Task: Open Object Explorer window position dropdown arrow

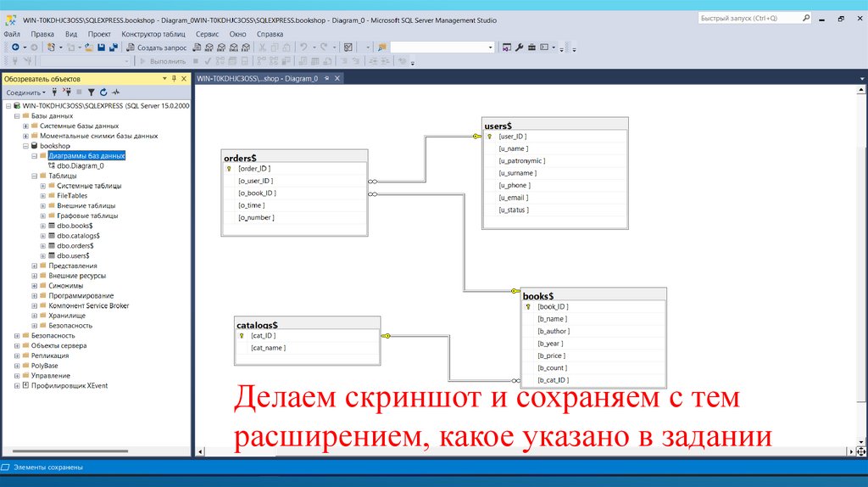Action: (x=164, y=79)
